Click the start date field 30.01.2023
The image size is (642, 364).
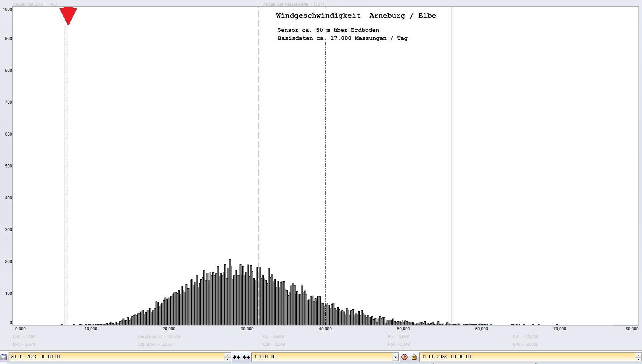[x=117, y=357]
